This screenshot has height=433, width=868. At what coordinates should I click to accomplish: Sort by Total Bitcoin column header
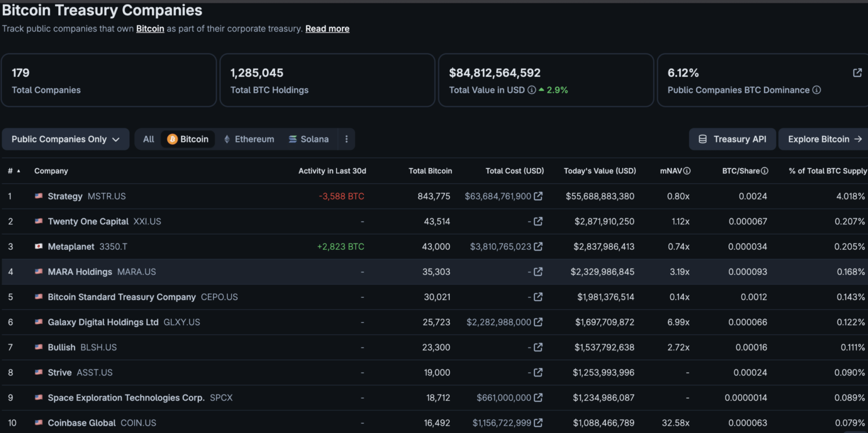tap(430, 171)
